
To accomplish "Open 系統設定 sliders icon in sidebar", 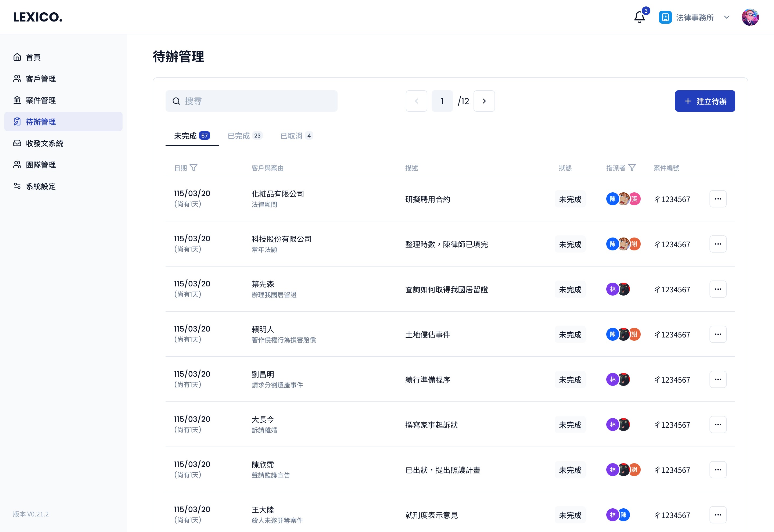I will 17,186.
